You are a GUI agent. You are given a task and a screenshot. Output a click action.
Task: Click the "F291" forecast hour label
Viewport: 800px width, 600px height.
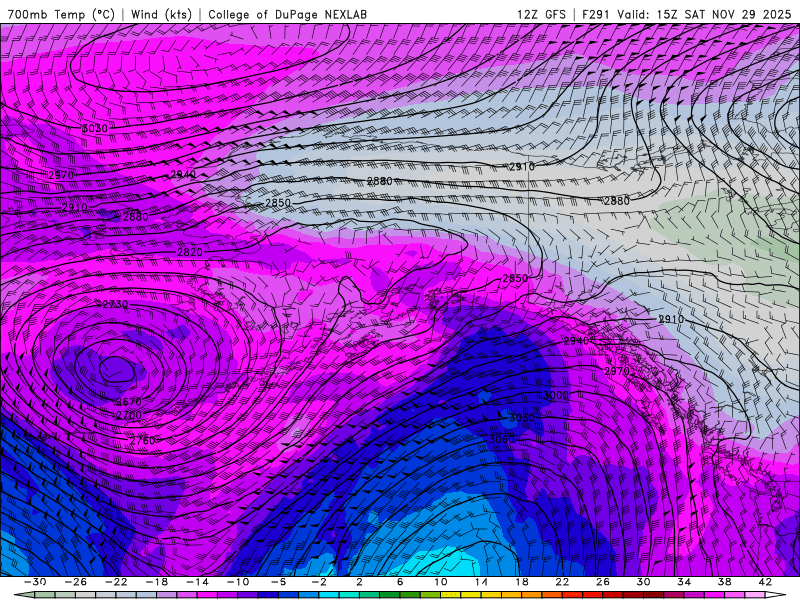pos(595,15)
